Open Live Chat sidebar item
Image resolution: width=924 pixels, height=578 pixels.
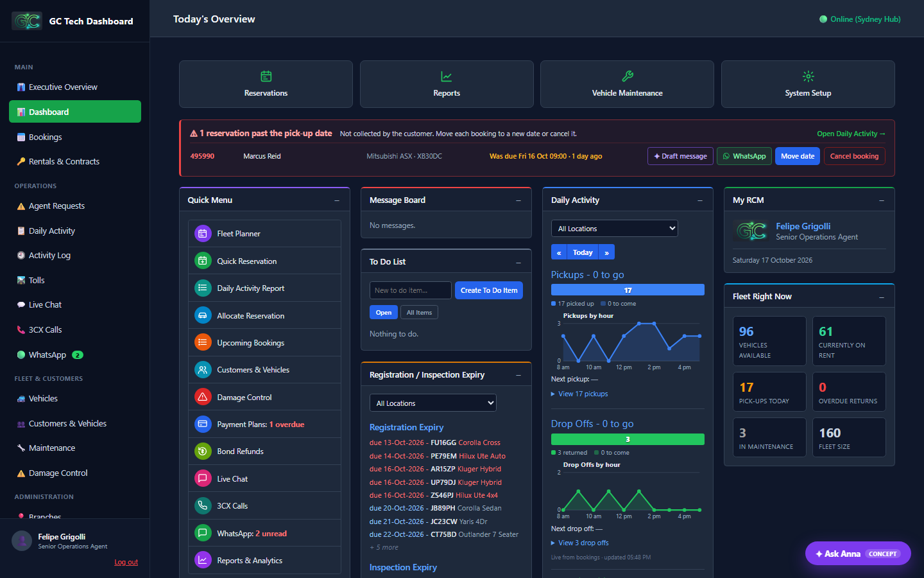coord(75,305)
